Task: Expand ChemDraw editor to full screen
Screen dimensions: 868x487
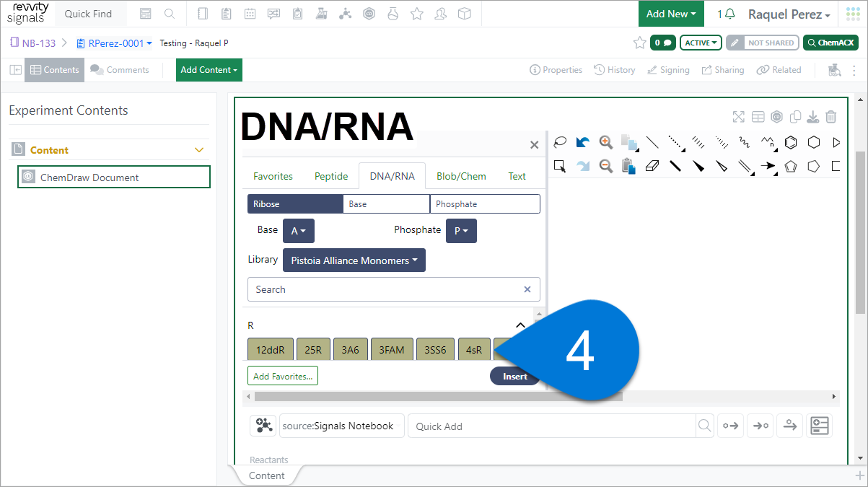Action: pyautogui.click(x=738, y=117)
